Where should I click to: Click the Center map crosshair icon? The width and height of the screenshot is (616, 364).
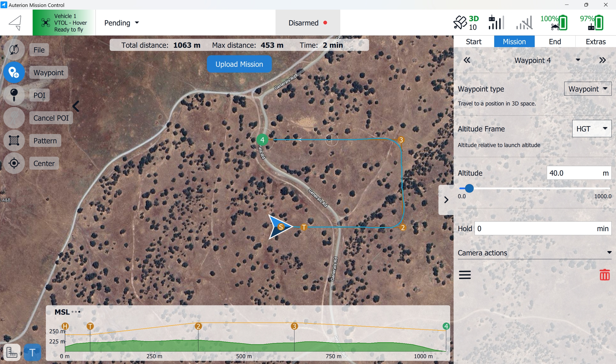pos(14,163)
